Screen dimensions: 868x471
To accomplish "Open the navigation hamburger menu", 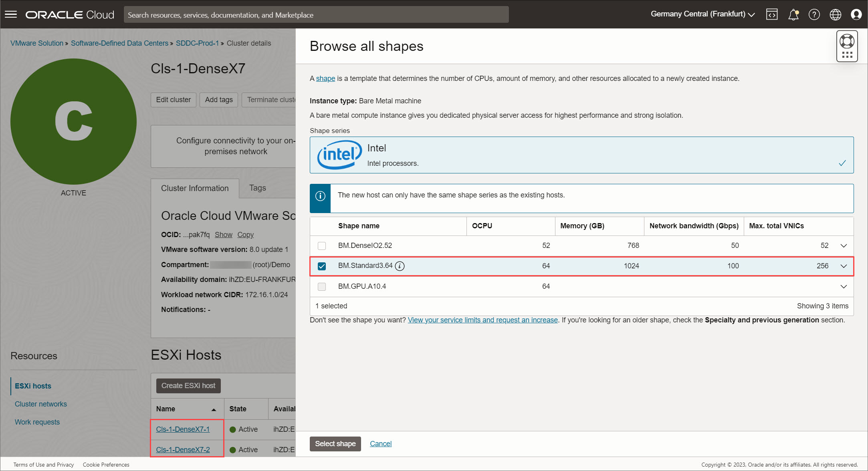I will pos(11,14).
